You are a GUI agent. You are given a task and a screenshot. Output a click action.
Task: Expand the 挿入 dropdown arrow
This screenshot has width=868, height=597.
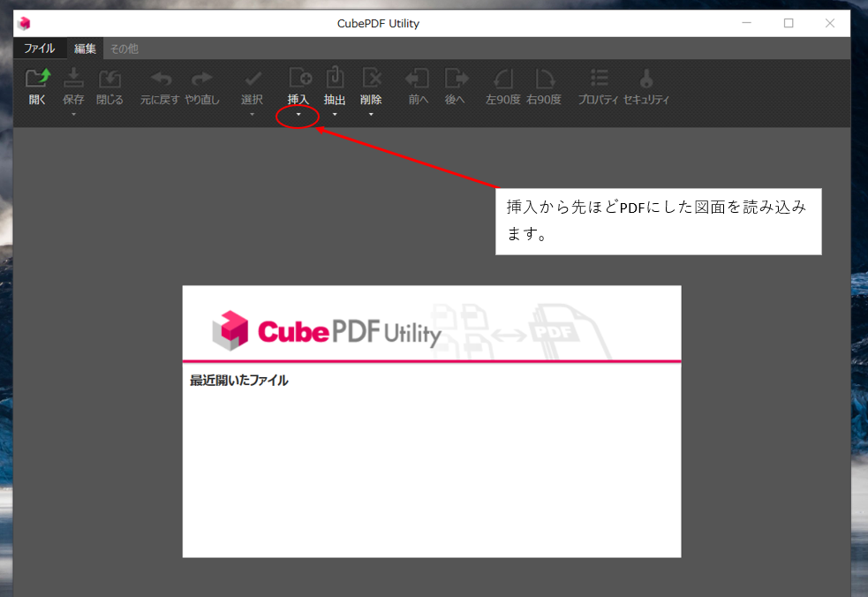click(298, 115)
